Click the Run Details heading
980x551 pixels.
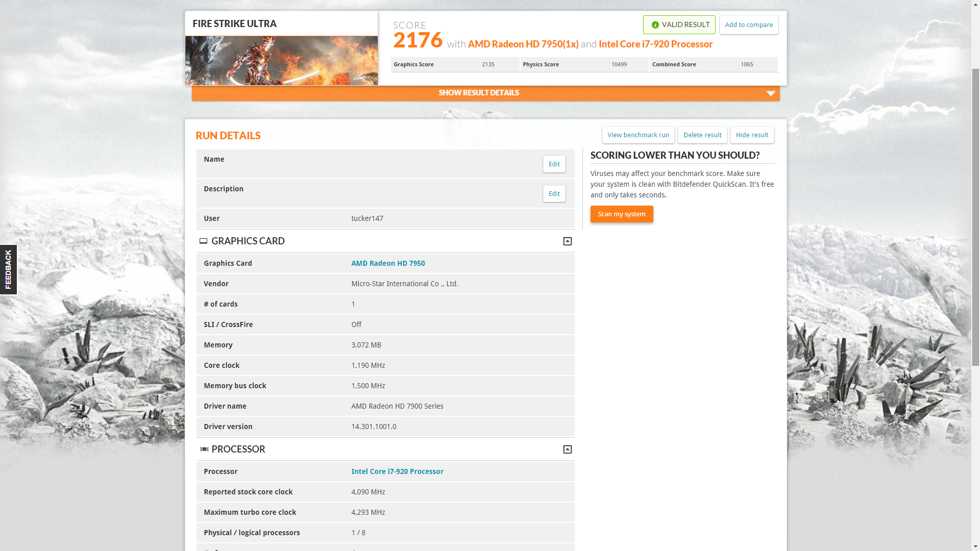(228, 136)
